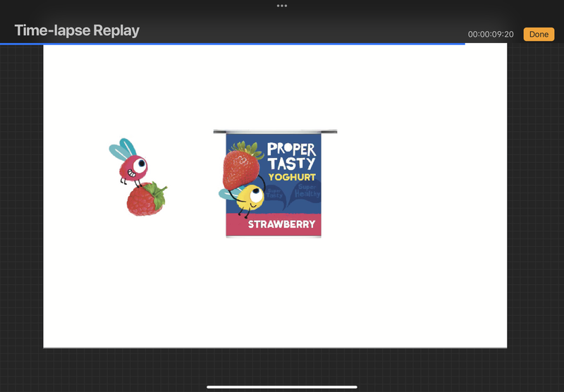Click the Time-lapse Replay title
The height and width of the screenshot is (392, 564).
coord(77,31)
